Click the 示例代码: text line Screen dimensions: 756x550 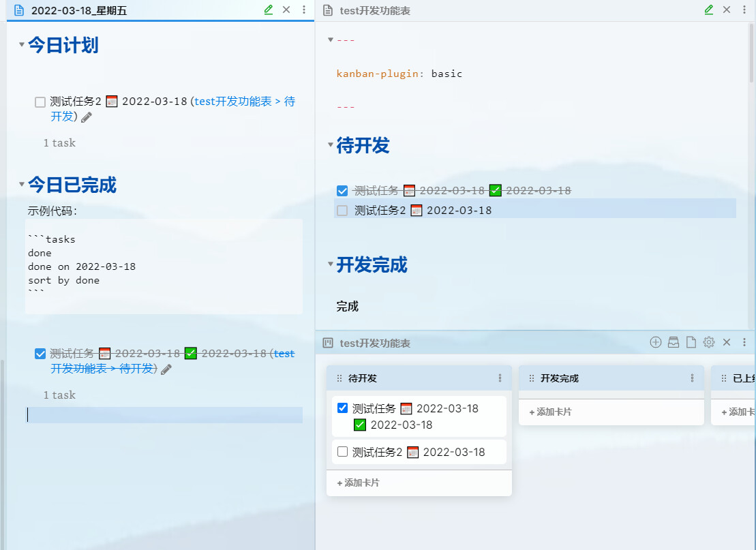tap(52, 211)
